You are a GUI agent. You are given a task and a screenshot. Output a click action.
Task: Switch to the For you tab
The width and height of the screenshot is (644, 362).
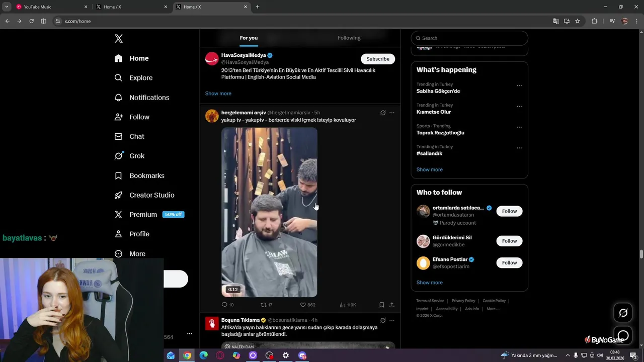(249, 38)
